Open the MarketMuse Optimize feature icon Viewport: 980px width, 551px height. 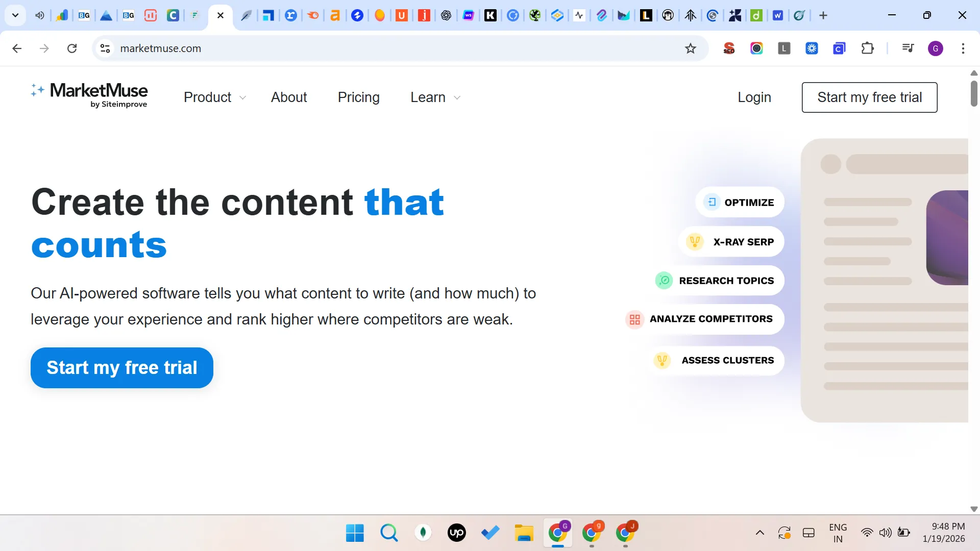(713, 202)
